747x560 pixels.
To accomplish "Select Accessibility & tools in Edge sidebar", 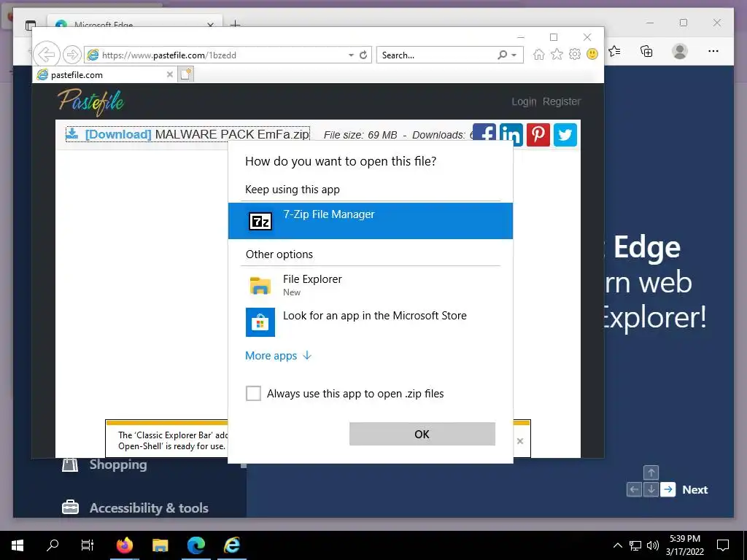I will coord(135,508).
